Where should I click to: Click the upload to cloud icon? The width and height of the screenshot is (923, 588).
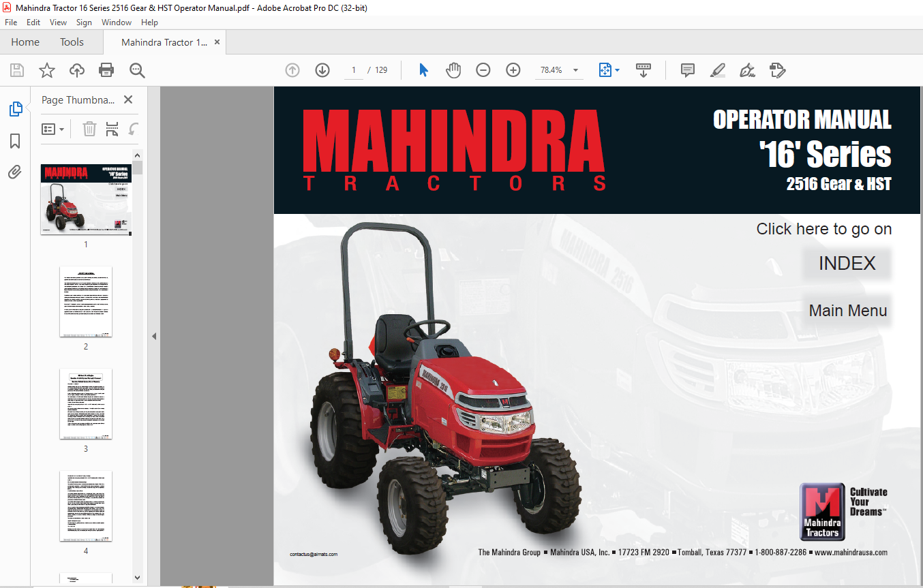coord(77,70)
